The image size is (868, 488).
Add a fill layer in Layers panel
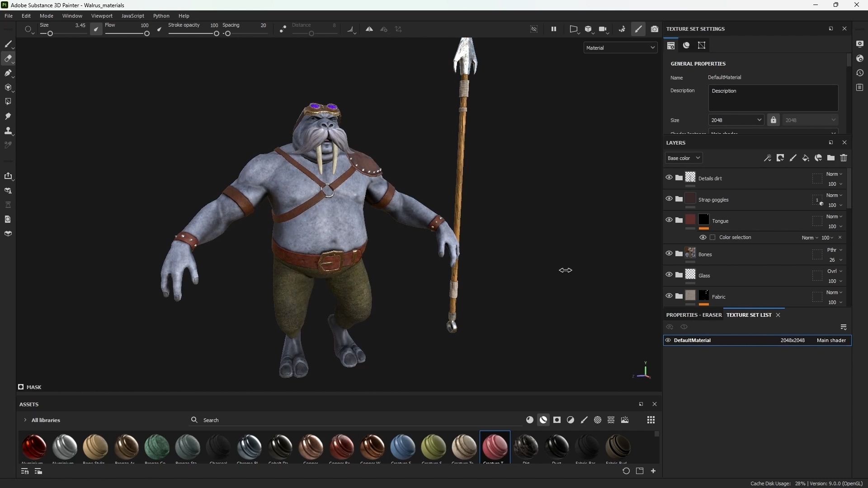click(x=806, y=158)
